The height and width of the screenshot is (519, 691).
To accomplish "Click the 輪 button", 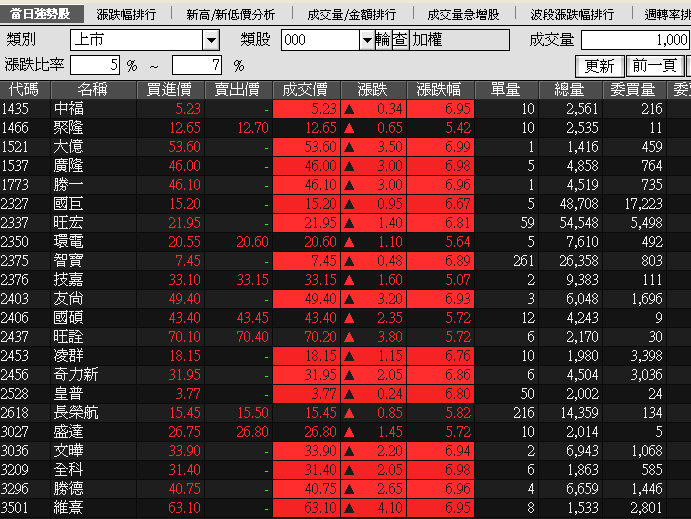I will point(383,40).
